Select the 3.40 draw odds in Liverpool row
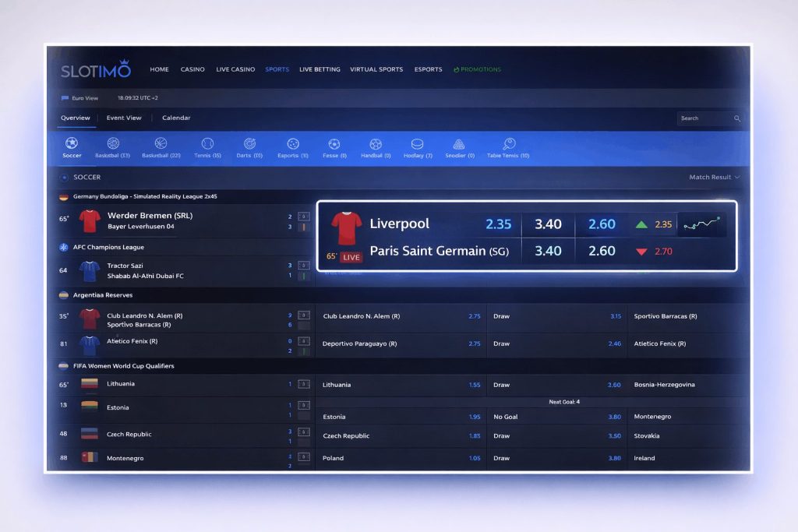 point(548,224)
